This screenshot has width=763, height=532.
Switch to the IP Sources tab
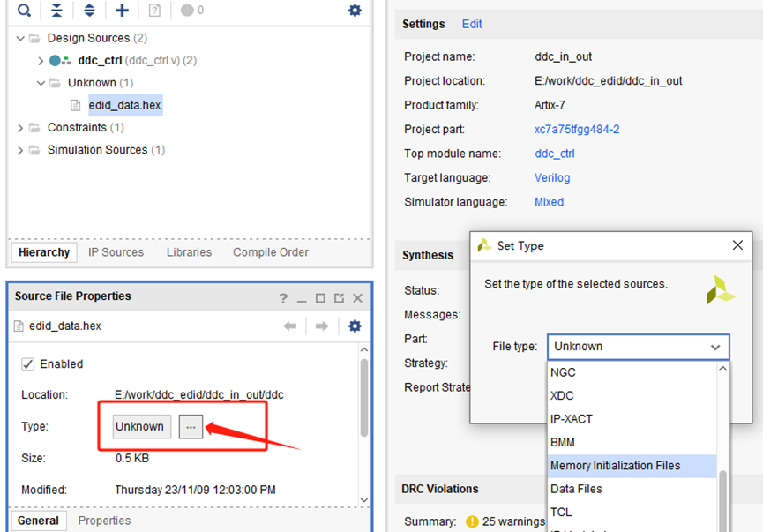[116, 252]
